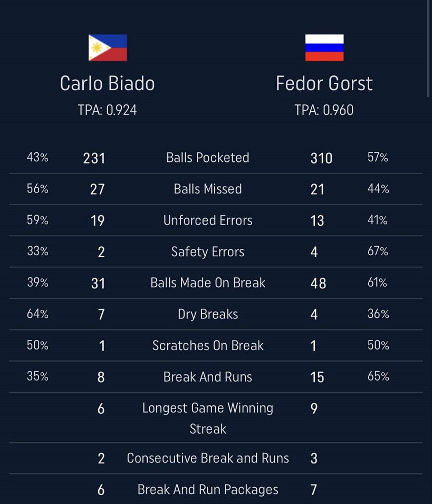Select the Break And Run Packages label
432x504 pixels.
pyautogui.click(x=208, y=490)
